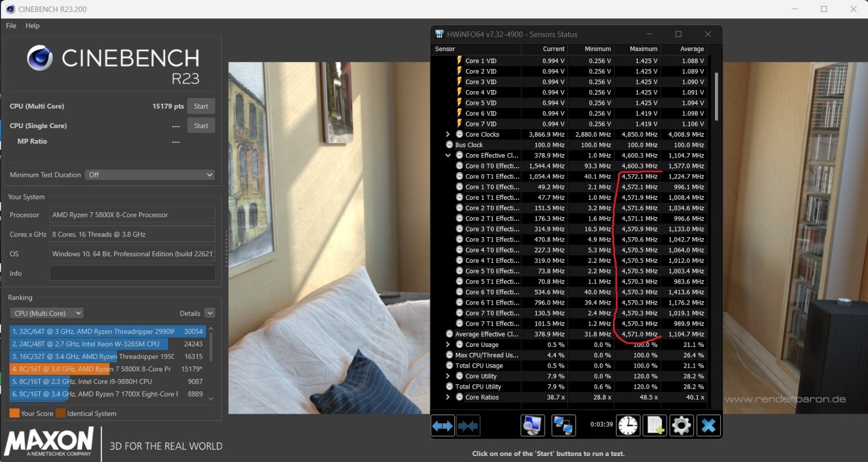Image resolution: width=868 pixels, height=462 pixels.
Task: Click the Maxon logo
Action: click(49, 441)
